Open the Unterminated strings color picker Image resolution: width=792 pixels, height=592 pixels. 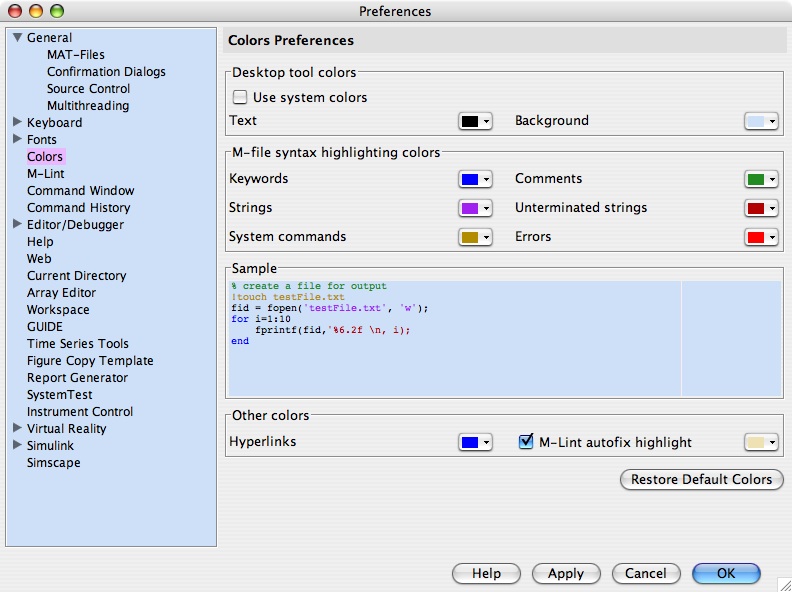point(761,208)
